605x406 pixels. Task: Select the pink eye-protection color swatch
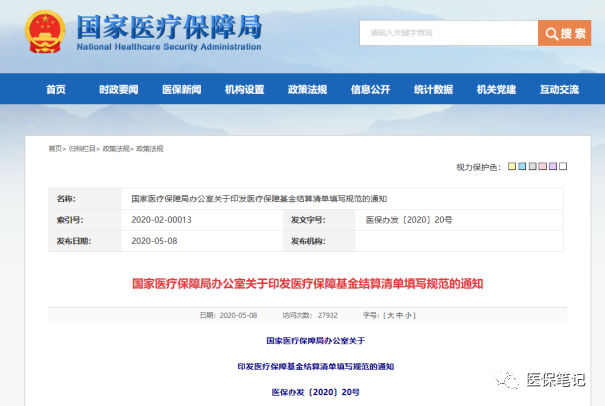pos(542,166)
